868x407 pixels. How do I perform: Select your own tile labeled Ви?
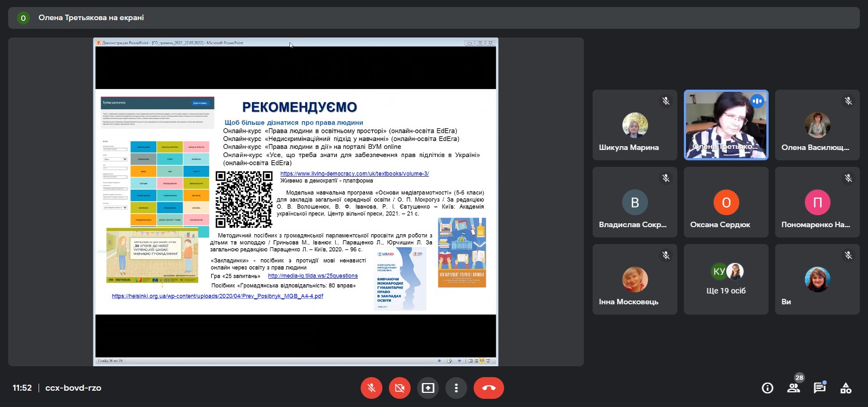pos(817,279)
